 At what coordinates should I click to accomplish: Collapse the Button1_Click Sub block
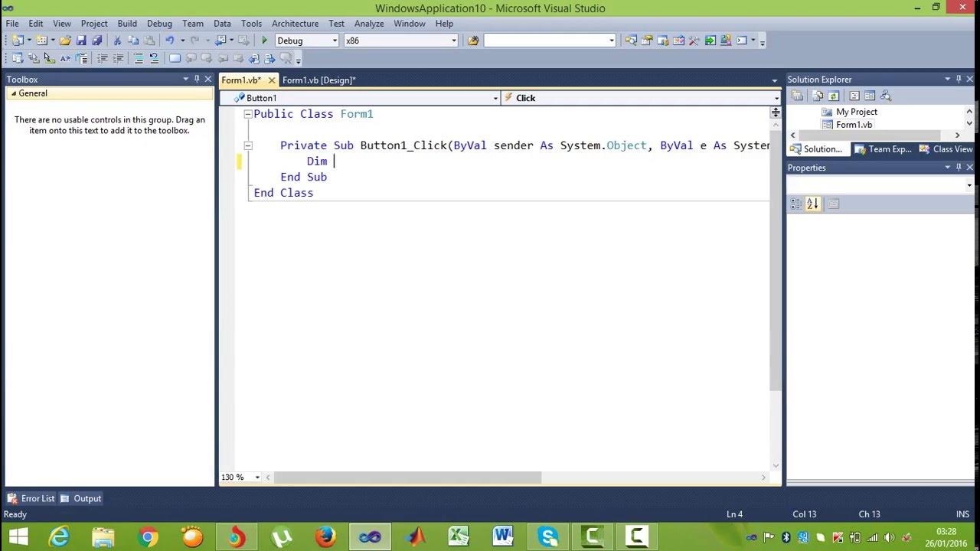[248, 145]
